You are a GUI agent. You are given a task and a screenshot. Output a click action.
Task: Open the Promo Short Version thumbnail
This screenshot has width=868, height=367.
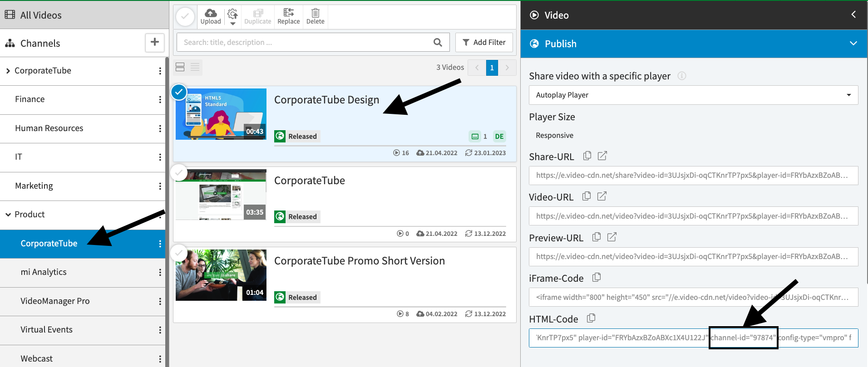(221, 275)
